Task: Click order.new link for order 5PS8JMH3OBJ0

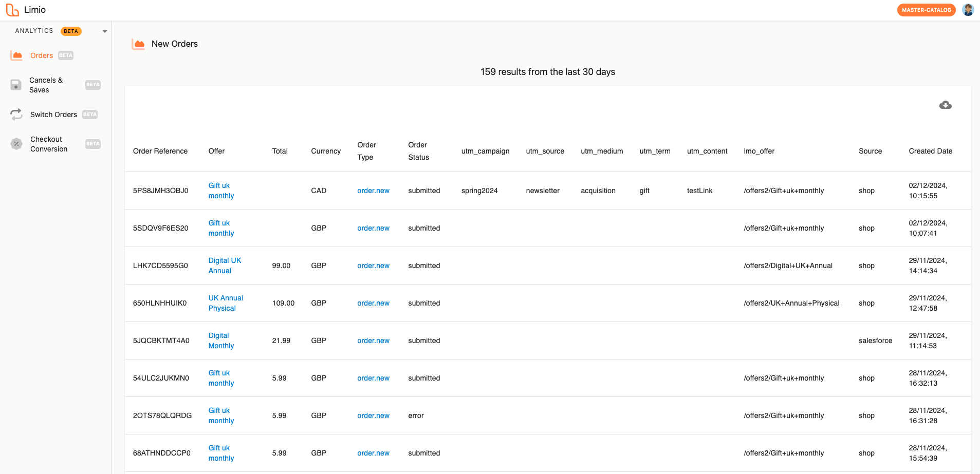Action: click(373, 191)
